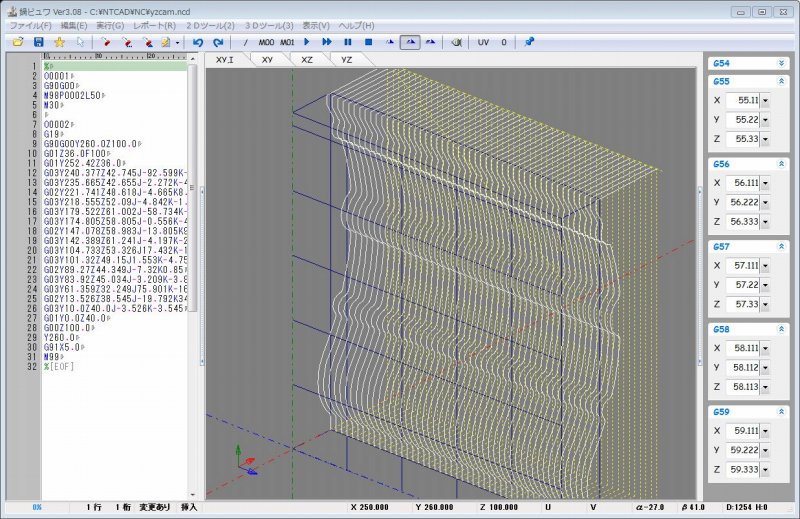This screenshot has height=519, width=800.
Task: Open the G55 Z value dropdown arrow
Action: pos(765,139)
